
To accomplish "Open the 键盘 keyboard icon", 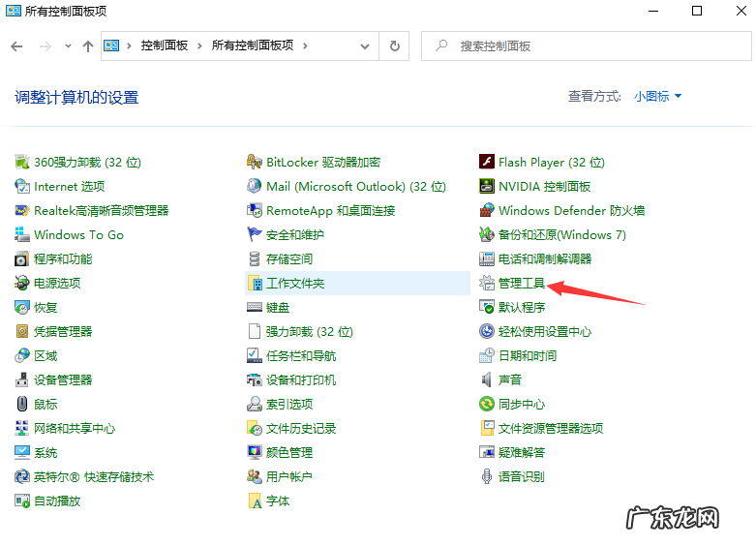I will pos(254,307).
